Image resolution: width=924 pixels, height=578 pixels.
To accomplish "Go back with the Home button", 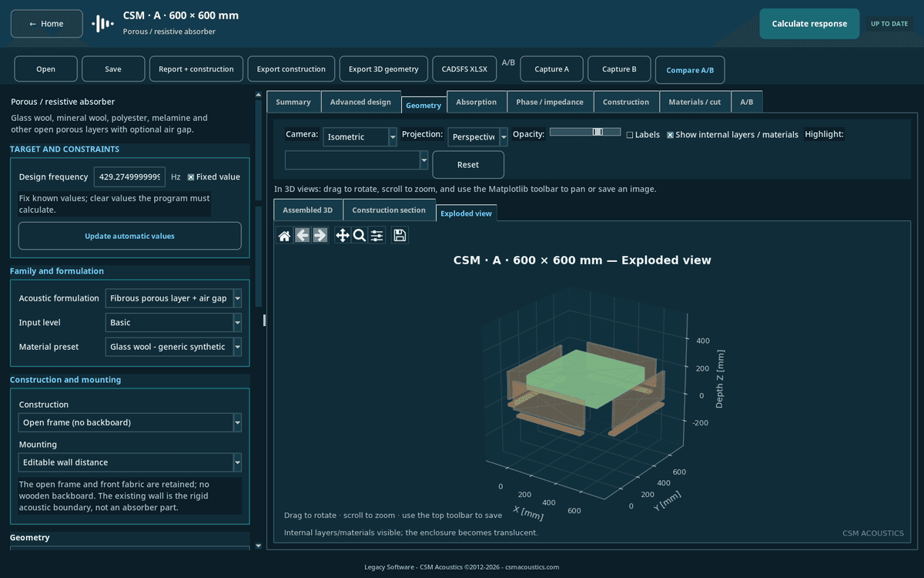I will 46,24.
